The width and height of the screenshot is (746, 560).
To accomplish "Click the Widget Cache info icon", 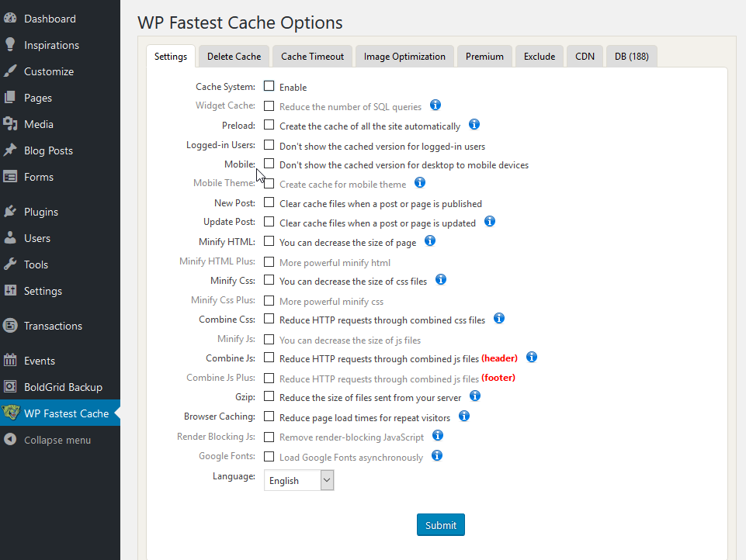I will (435, 105).
